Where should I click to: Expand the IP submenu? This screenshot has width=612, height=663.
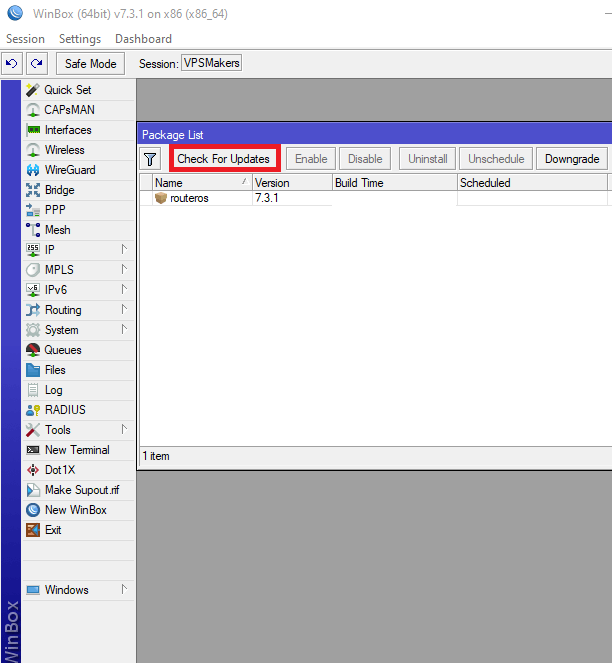79,250
